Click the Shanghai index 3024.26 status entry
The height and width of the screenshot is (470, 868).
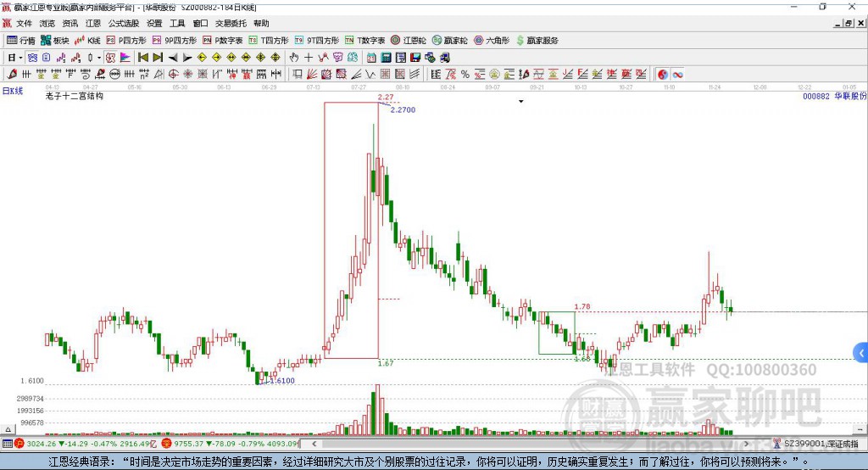87,444
